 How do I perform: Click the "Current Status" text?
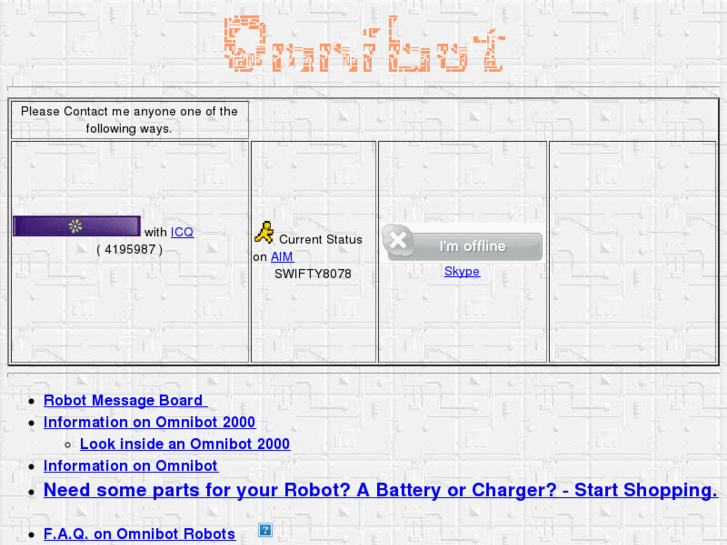pos(321,239)
